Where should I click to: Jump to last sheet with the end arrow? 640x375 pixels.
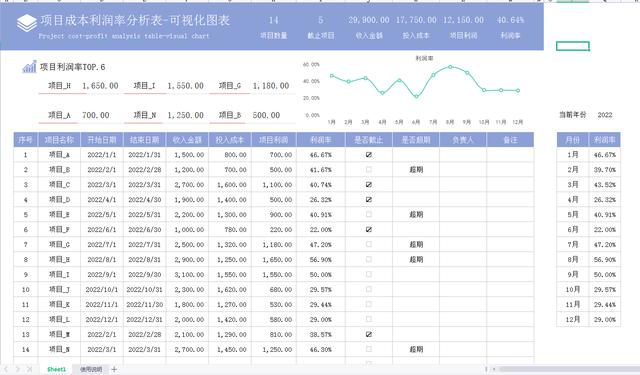[x=29, y=369]
